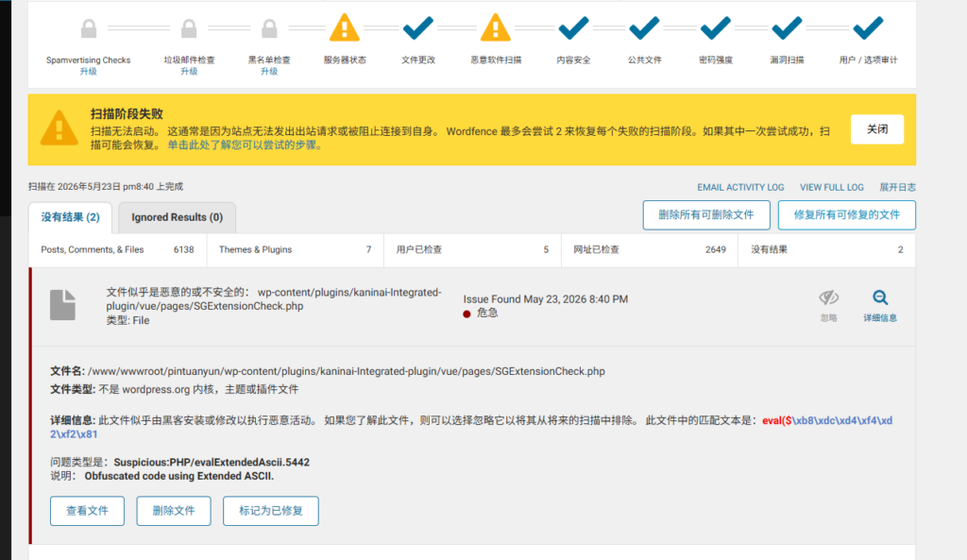Click the 公共文件 checkmark icon

pos(644,27)
